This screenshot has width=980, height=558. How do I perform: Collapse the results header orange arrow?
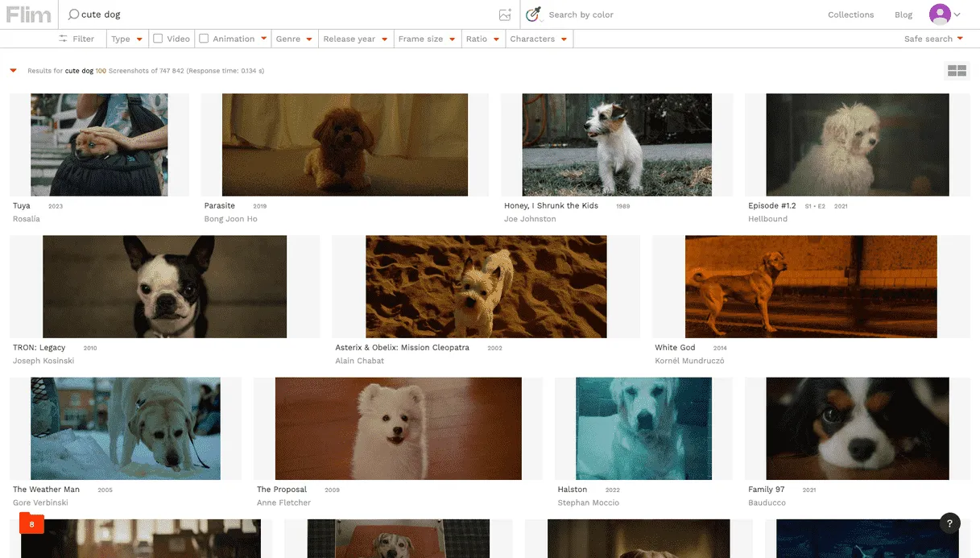coord(14,71)
